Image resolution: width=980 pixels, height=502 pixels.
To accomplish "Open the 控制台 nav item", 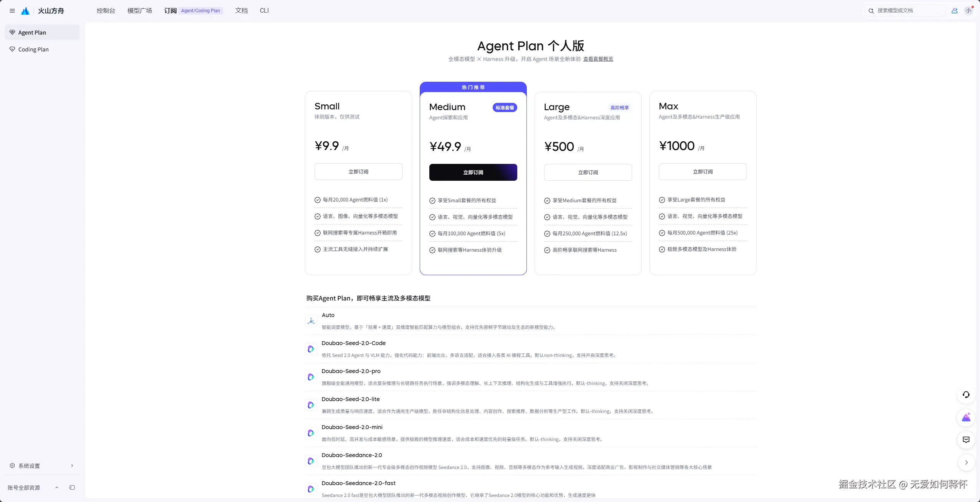I will click(106, 11).
